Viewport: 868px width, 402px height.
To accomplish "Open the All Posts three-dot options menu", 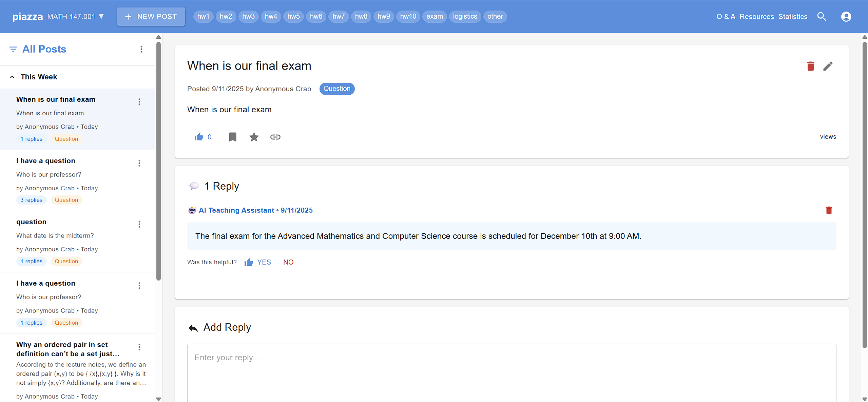I will click(141, 49).
